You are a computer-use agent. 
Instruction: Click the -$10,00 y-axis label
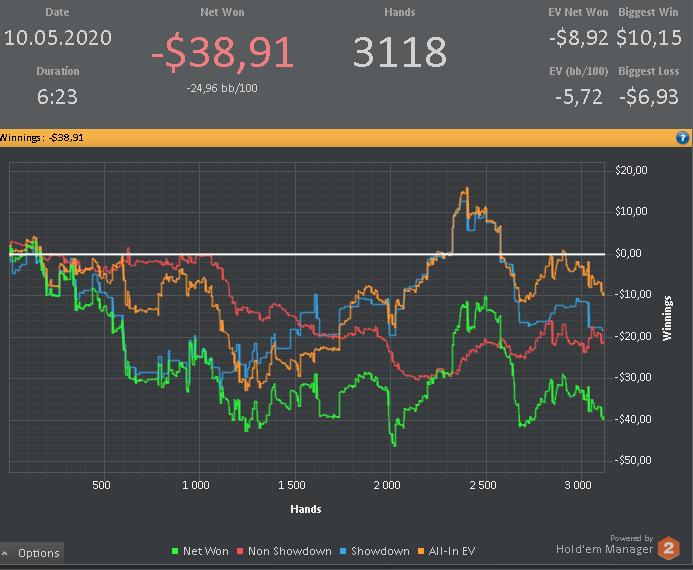click(632, 294)
